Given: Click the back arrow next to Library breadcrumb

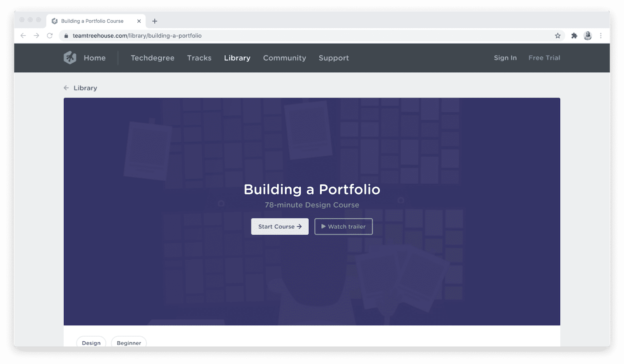Looking at the screenshot, I should (x=66, y=88).
